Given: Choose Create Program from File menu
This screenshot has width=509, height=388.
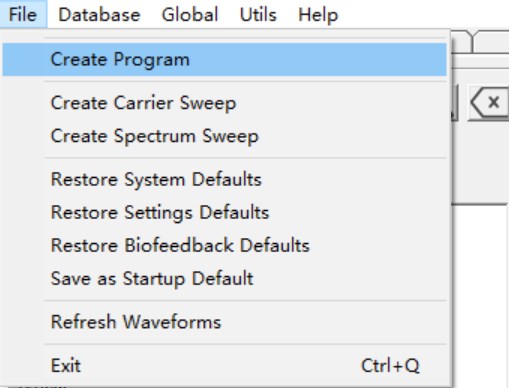Looking at the screenshot, I should pos(224,59).
